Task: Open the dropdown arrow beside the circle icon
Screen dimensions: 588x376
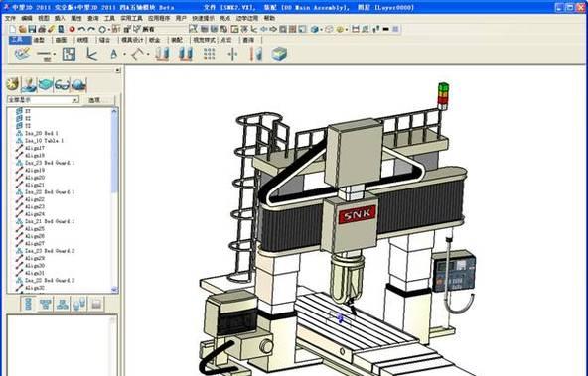Action: point(108,29)
